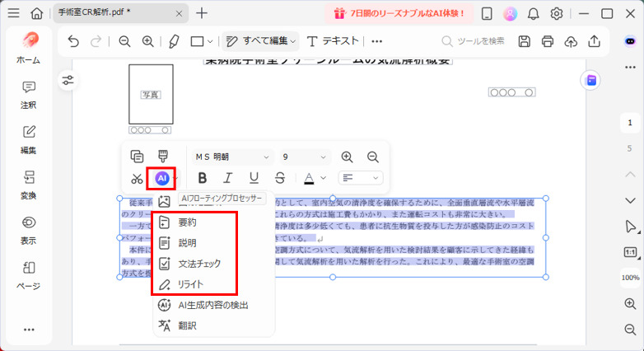644x351 pixels.
Task: Upload to cloud icon
Action: click(571, 41)
